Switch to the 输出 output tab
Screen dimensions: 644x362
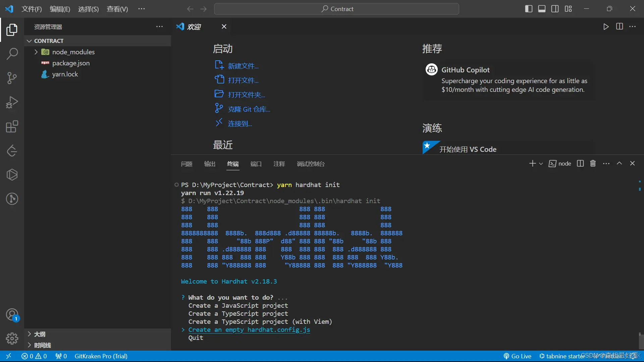[210, 164]
